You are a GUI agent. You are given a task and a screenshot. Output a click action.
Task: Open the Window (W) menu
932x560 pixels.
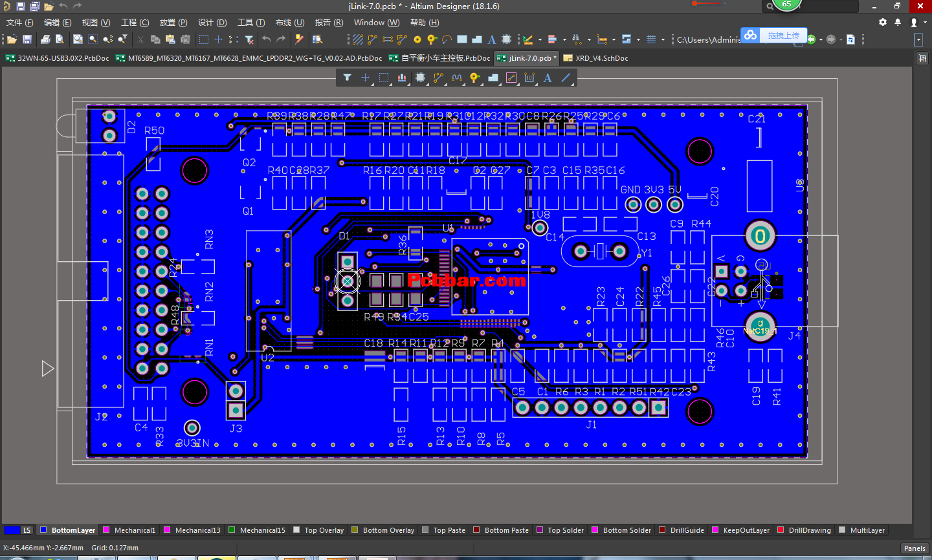click(377, 22)
